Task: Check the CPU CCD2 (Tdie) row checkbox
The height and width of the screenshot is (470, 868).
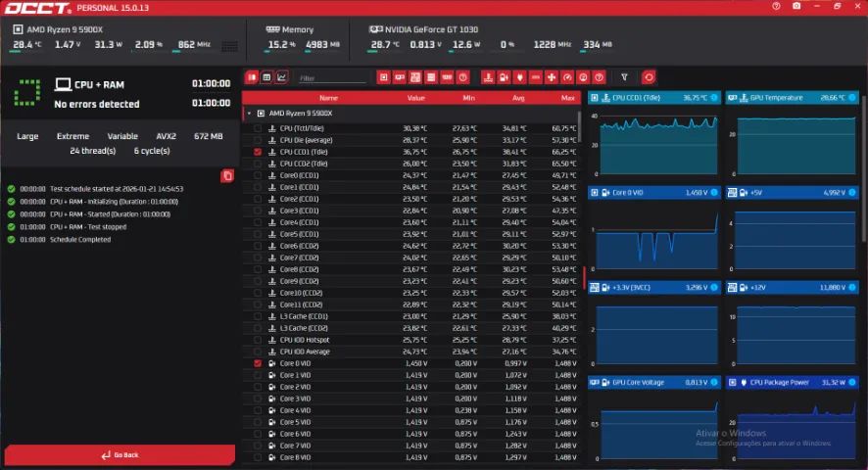Action: [258, 164]
